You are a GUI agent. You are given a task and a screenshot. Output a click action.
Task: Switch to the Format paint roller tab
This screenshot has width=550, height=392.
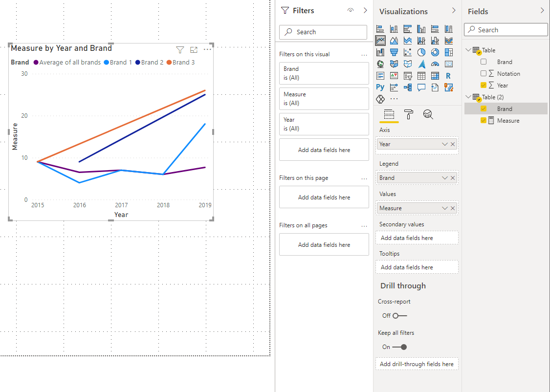pyautogui.click(x=409, y=114)
